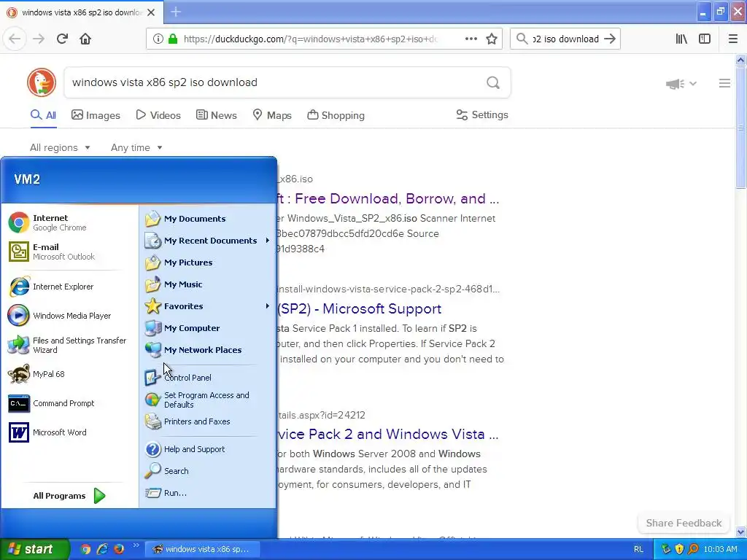The image size is (747, 560).
Task: Click DuckDuckGo search magnifier button
Action: (493, 83)
